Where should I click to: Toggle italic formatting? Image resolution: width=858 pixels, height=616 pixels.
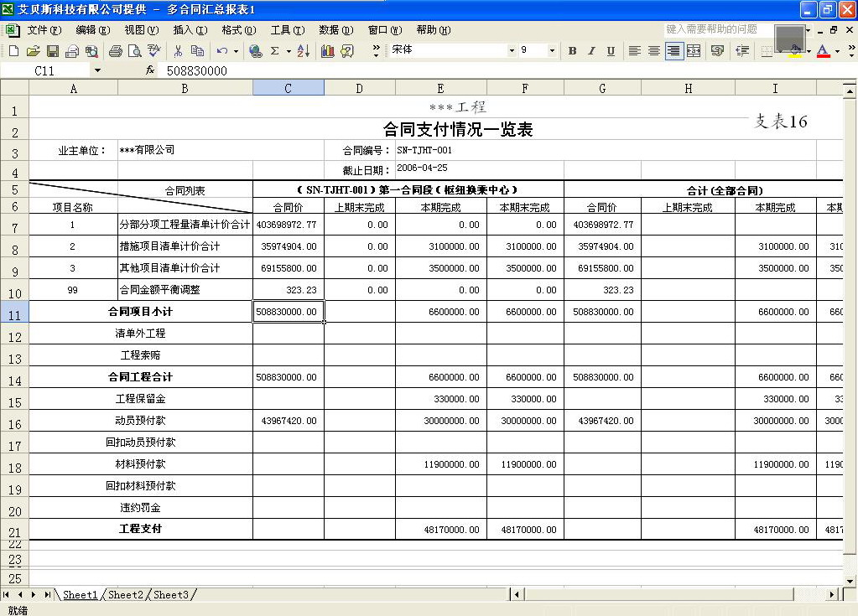(x=591, y=51)
